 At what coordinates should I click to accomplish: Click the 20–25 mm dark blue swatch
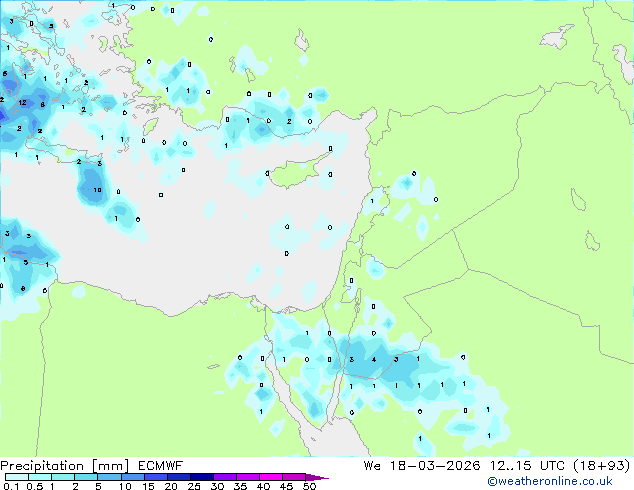[x=179, y=477]
